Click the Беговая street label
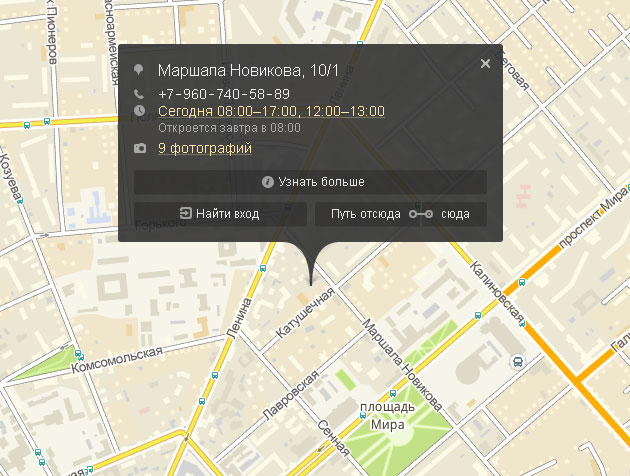 [x=513, y=69]
